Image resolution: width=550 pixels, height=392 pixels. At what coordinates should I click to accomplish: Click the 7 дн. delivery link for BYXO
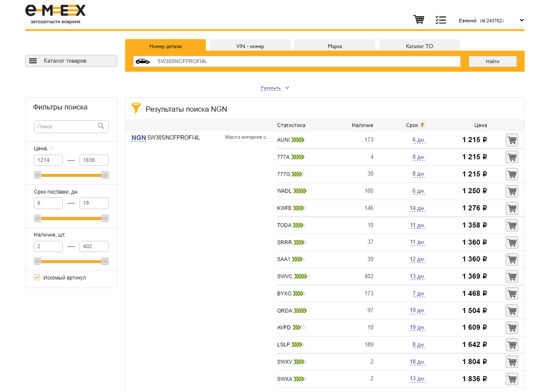(x=419, y=294)
